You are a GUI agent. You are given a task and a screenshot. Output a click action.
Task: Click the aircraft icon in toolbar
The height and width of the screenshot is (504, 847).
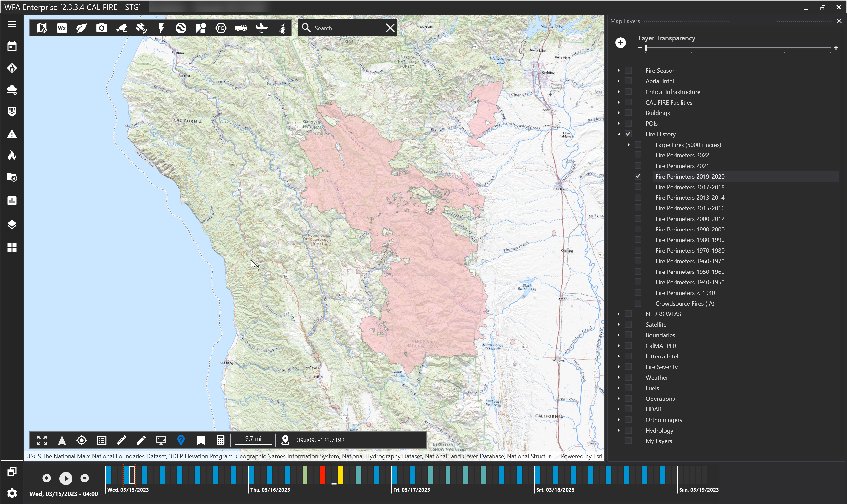(261, 28)
